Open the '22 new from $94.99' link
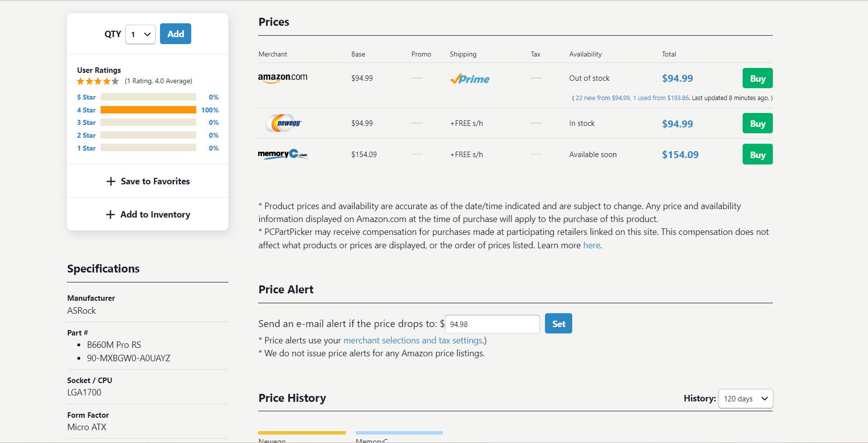 pos(602,98)
